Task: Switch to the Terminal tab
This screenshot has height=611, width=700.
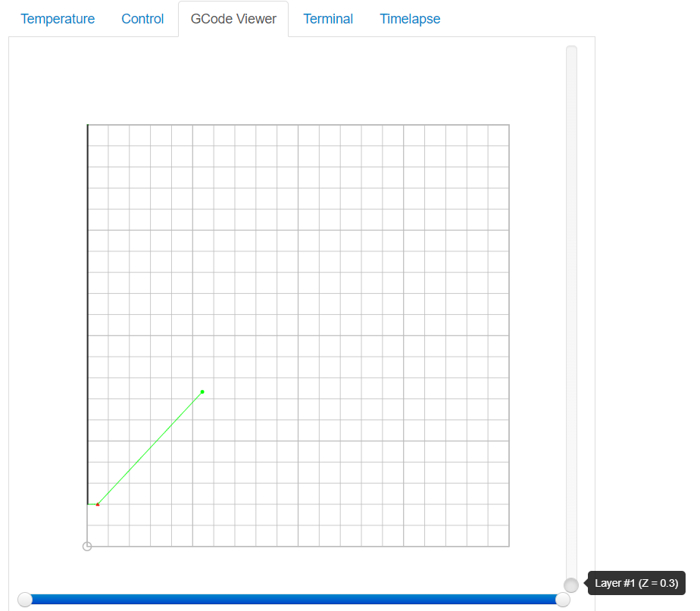Action: click(x=328, y=18)
